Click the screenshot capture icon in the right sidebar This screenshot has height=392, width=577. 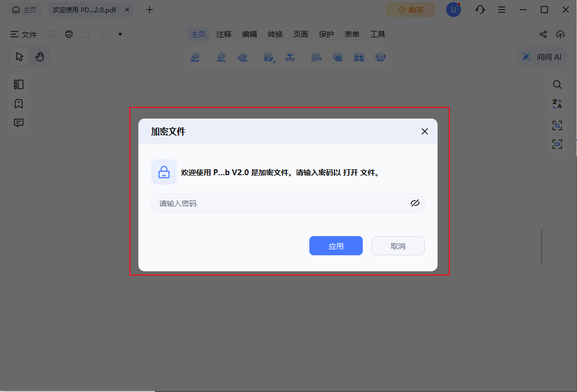pos(557,126)
